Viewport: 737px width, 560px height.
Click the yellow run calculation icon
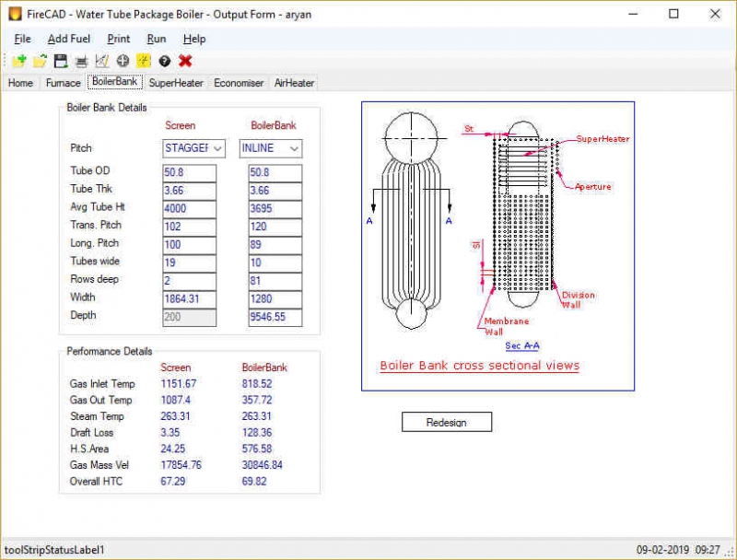coord(142,61)
